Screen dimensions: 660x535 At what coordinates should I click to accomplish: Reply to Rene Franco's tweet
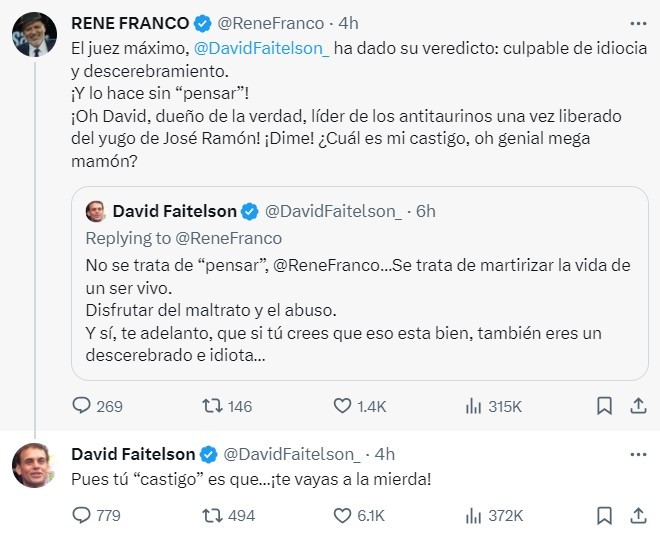[83, 406]
